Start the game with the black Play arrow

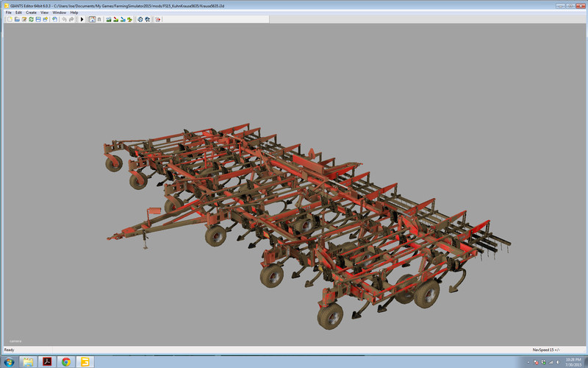82,19
